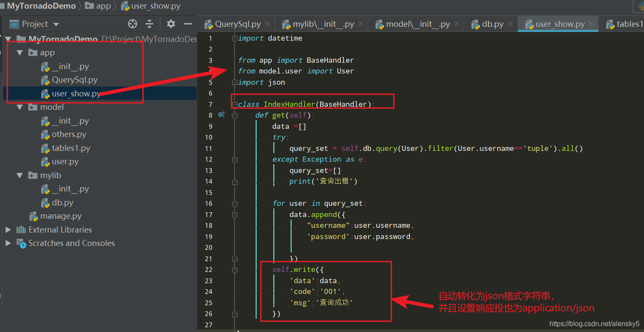Fold data.append block at line 17
The height and width of the screenshot is (332, 644).
[235, 215]
